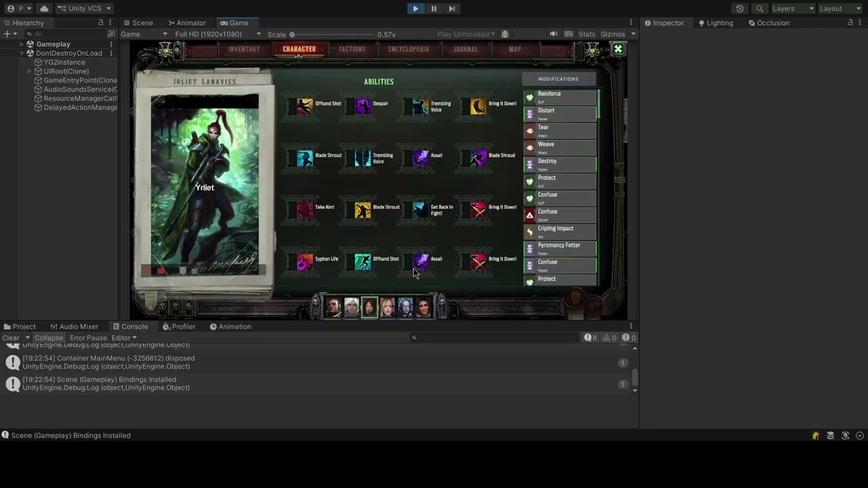Open the in-game Inventory tab
Screen dimensions: 868x488
tap(244, 49)
